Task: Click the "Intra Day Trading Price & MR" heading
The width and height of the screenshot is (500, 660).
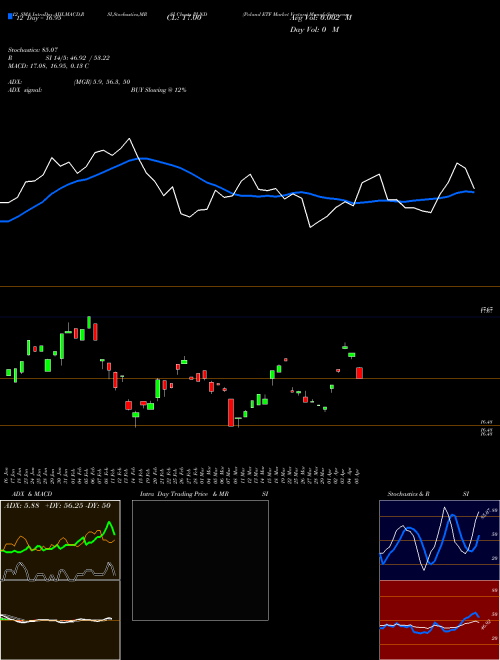Action: (184, 494)
